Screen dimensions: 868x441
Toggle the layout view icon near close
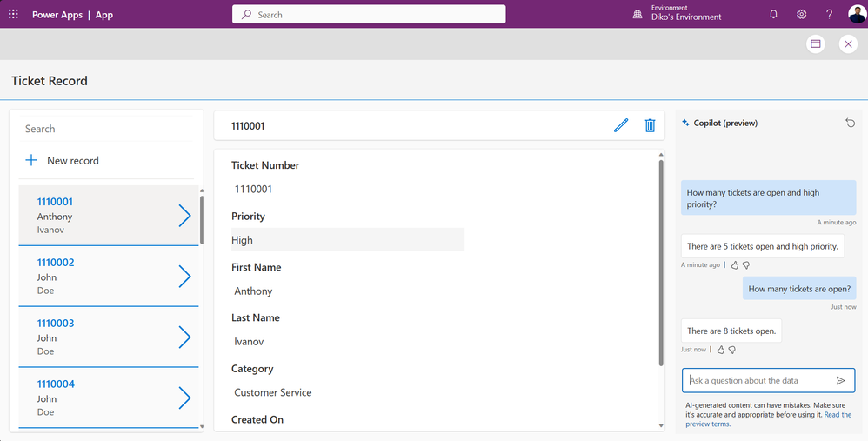[815, 44]
